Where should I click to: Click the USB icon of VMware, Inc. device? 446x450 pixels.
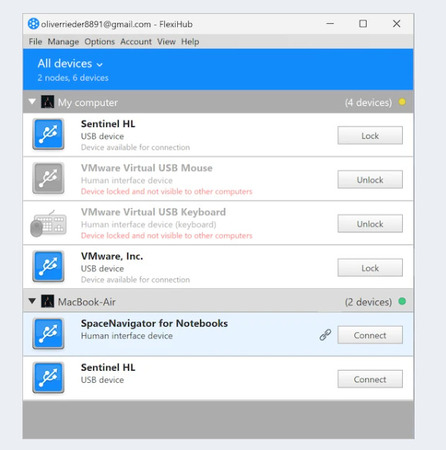(48, 266)
